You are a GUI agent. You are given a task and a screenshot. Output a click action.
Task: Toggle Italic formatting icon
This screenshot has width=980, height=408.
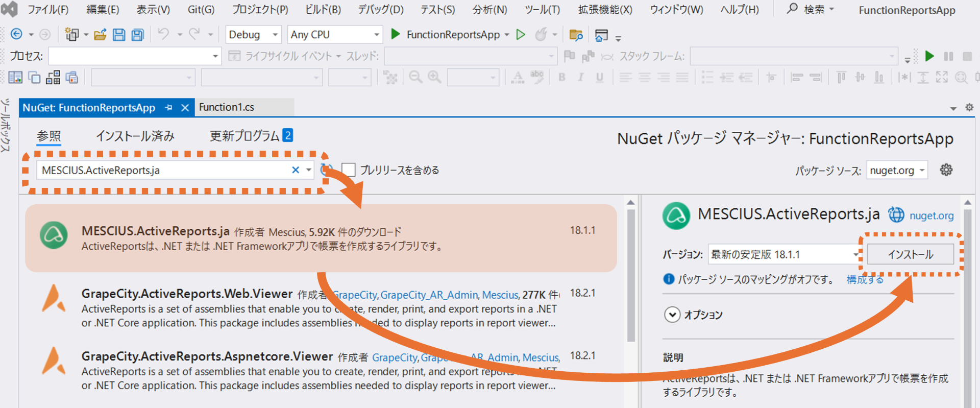[x=580, y=77]
